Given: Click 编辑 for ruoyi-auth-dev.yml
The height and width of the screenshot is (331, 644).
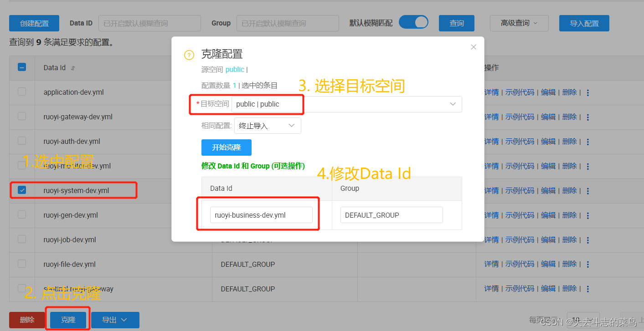Looking at the screenshot, I should [548, 142].
